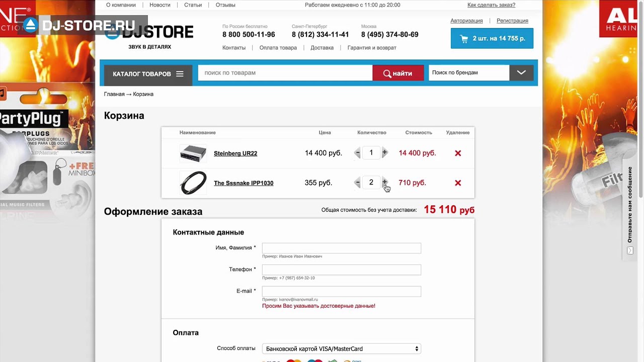Screen dimensions: 644x362
Task: Click The Sssnake IPP1030 quantity box
Action: click(371, 183)
